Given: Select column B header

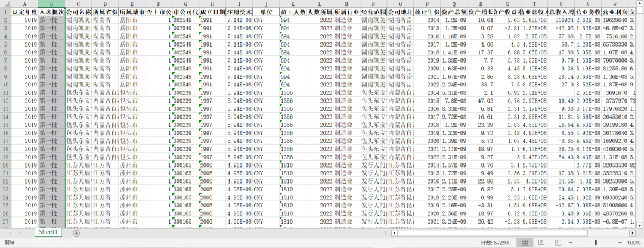Looking at the screenshot, I should [x=51, y=4].
